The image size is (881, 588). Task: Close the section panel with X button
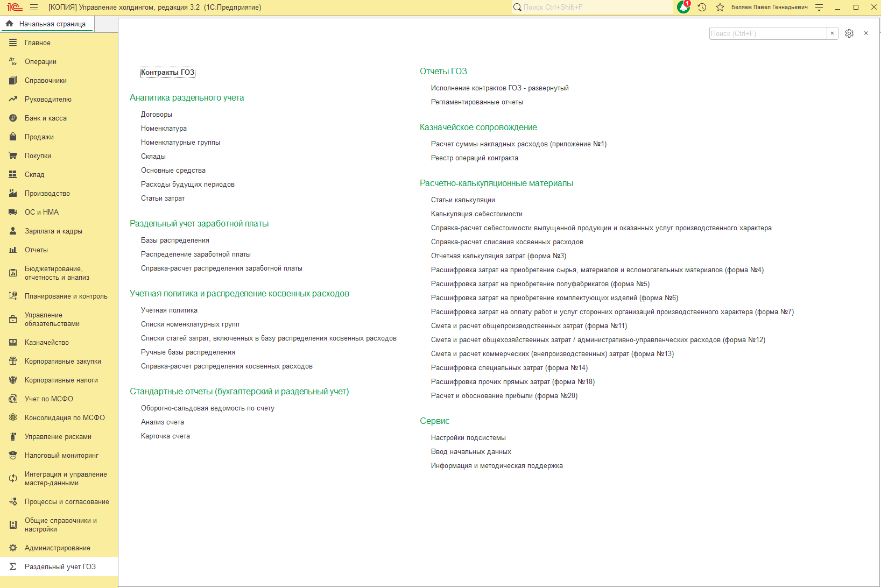click(x=866, y=33)
